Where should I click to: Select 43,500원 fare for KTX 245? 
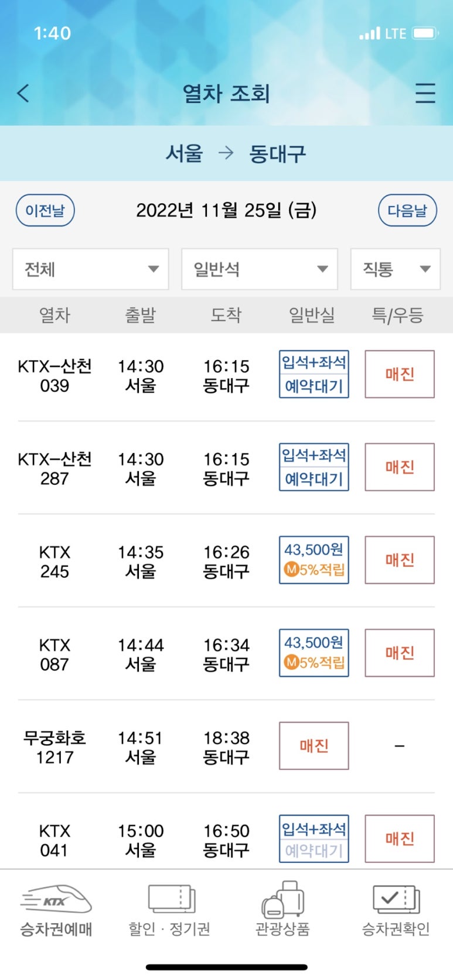314,560
